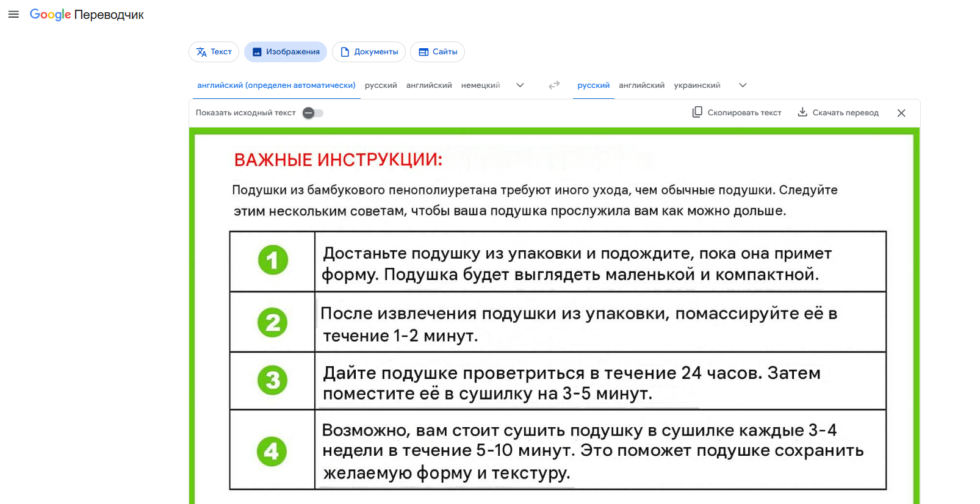Select английский as target language
Screen dimensions: 980x504
tap(641, 85)
